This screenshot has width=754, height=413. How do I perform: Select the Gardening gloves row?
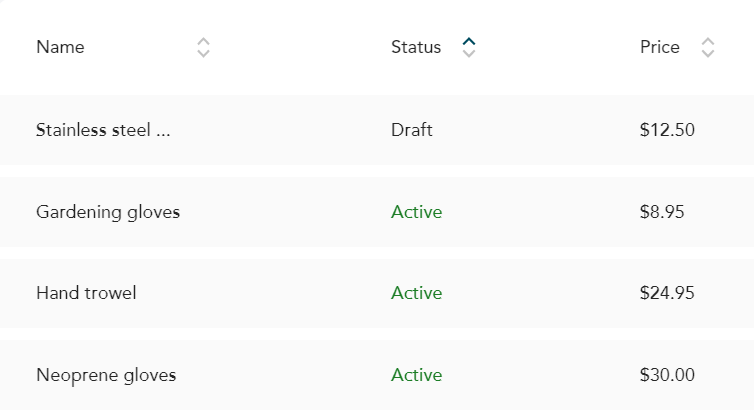coord(377,212)
